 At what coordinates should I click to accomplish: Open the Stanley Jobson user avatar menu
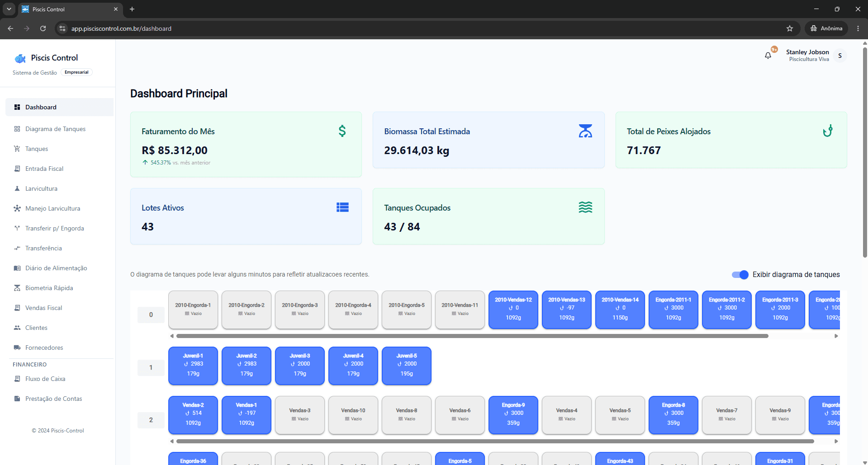tap(840, 56)
